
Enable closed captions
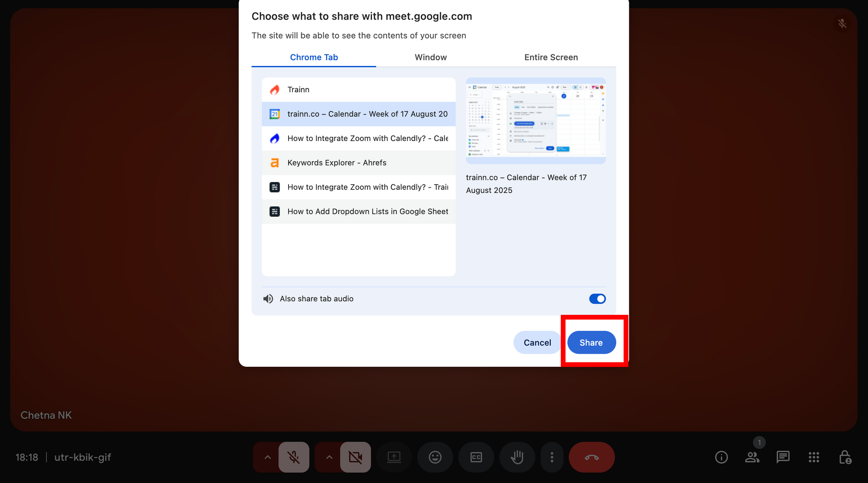[476, 457]
